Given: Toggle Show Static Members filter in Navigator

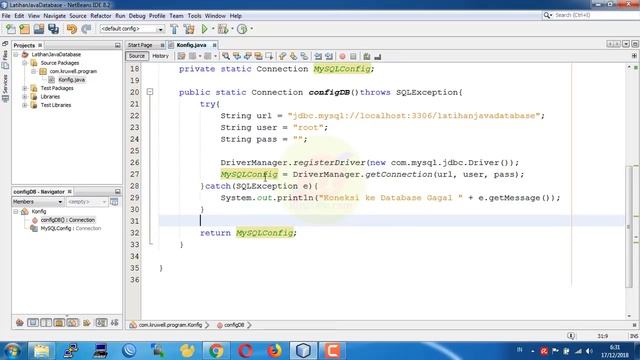Looking at the screenshot, I should point(46,323).
